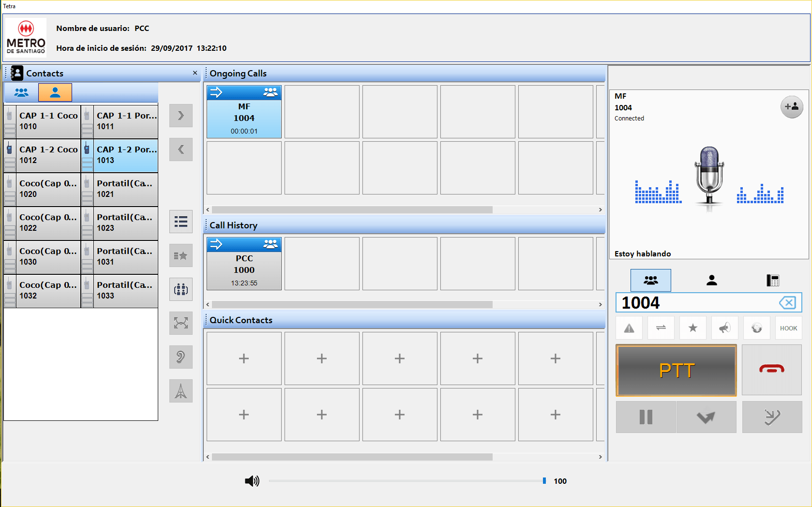
Task: Open the list view icon
Action: (181, 222)
